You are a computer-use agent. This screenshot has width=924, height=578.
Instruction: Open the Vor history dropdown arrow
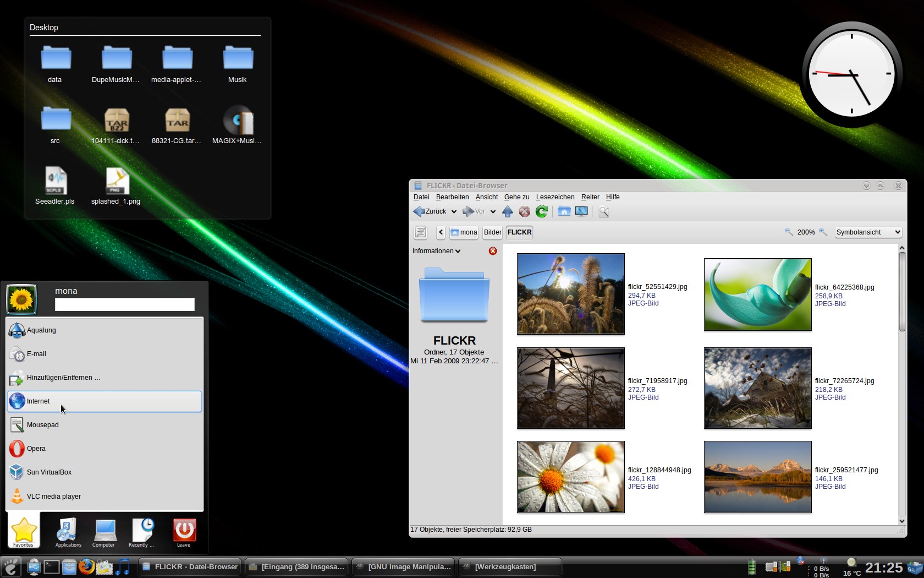click(493, 211)
